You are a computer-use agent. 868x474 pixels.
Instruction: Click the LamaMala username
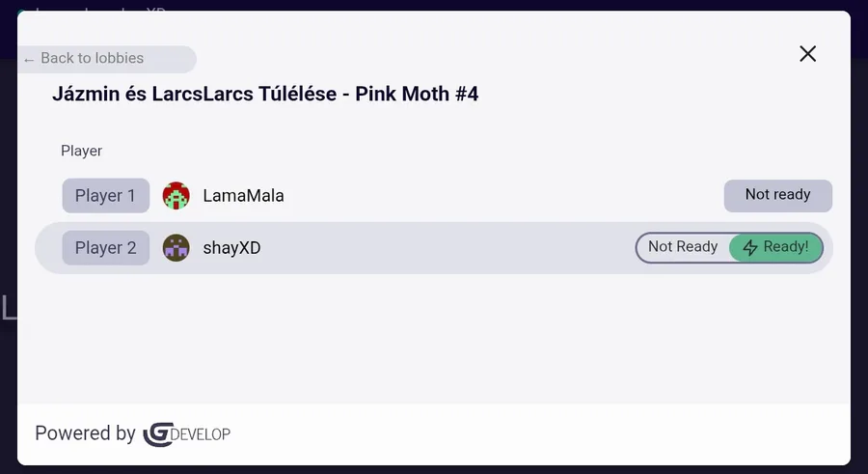(243, 196)
